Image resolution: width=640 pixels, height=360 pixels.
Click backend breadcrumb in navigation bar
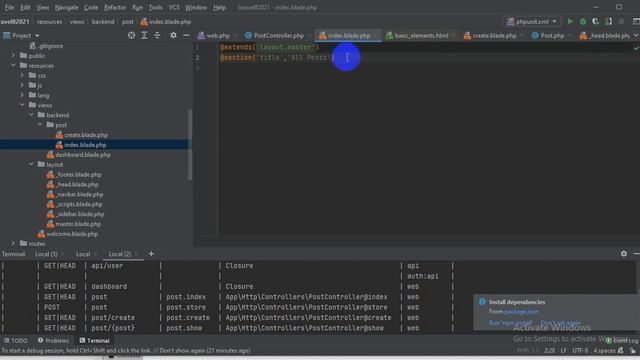click(x=103, y=22)
